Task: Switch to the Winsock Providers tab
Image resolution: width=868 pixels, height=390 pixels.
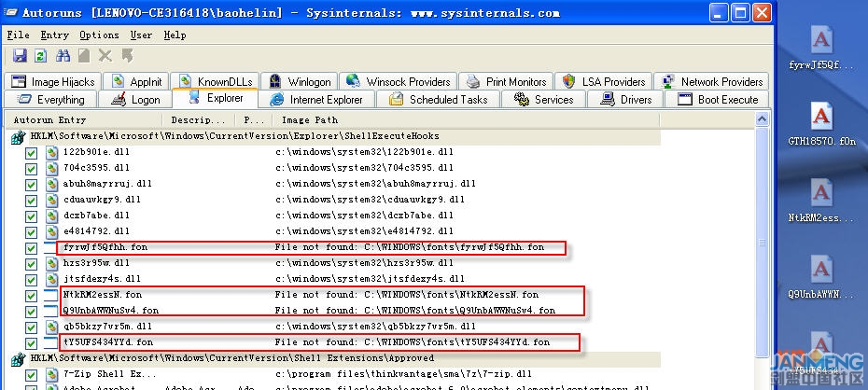Action: coord(399,82)
